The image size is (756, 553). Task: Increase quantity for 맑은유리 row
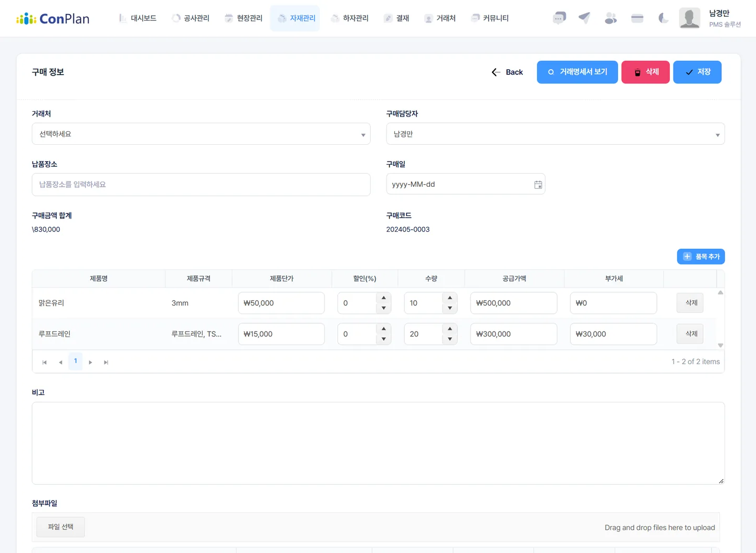[450, 298]
